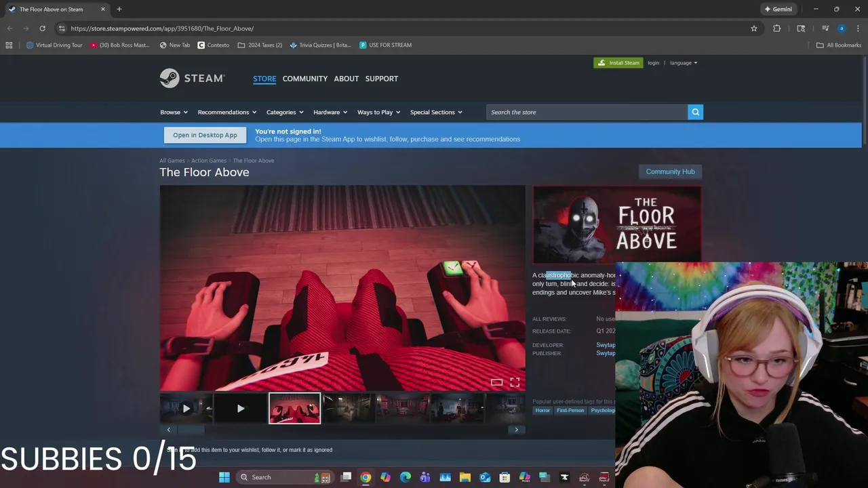The width and height of the screenshot is (868, 488).
Task: Click the browser address bar URL
Action: [x=162, y=28]
